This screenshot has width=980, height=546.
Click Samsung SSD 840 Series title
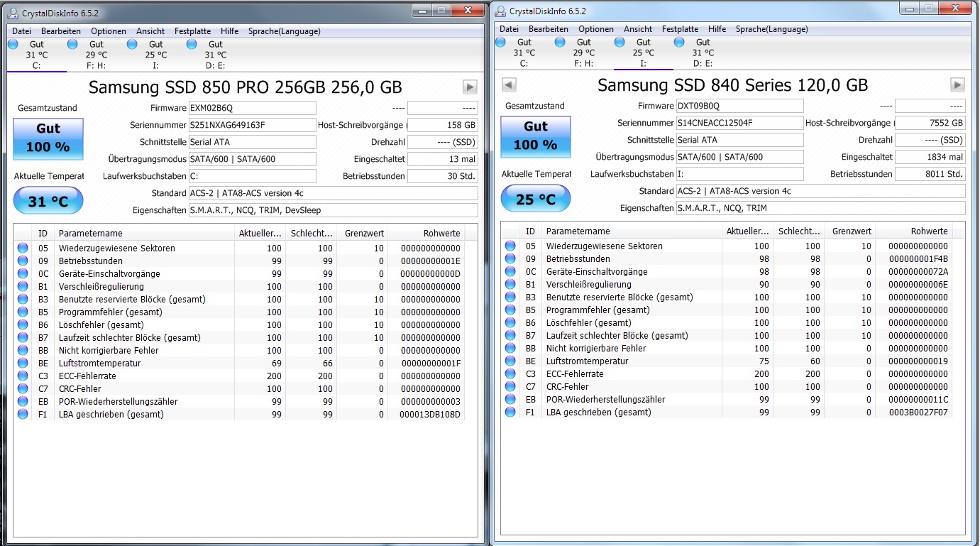coord(733,85)
